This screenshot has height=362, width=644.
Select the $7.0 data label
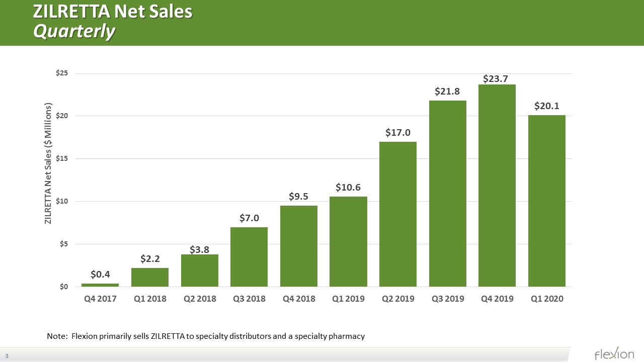click(249, 218)
